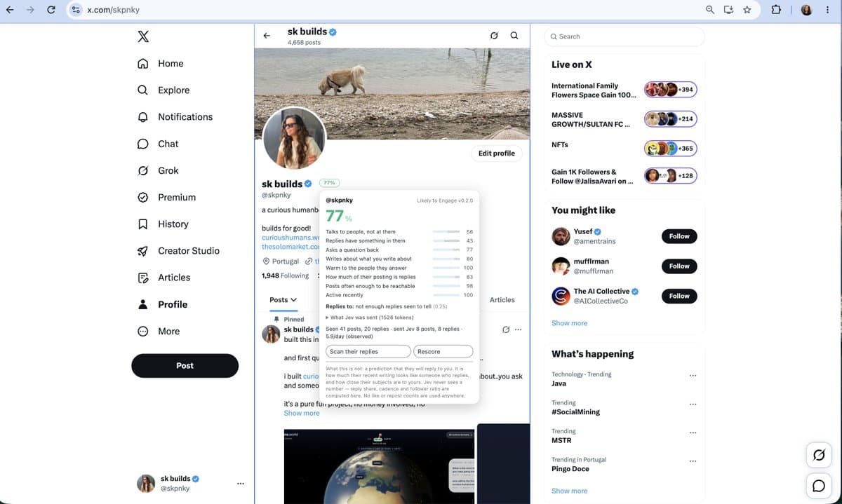Click the X logo in the sidebar
The image size is (842, 504).
tap(143, 36)
